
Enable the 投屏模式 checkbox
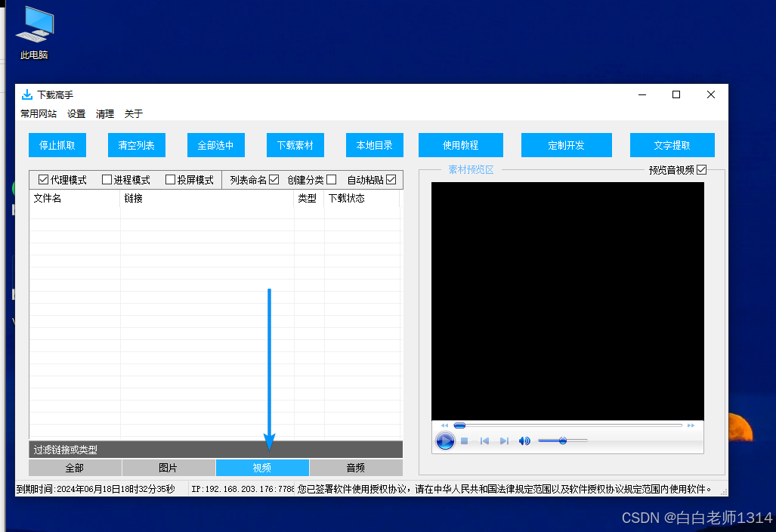pyautogui.click(x=170, y=180)
